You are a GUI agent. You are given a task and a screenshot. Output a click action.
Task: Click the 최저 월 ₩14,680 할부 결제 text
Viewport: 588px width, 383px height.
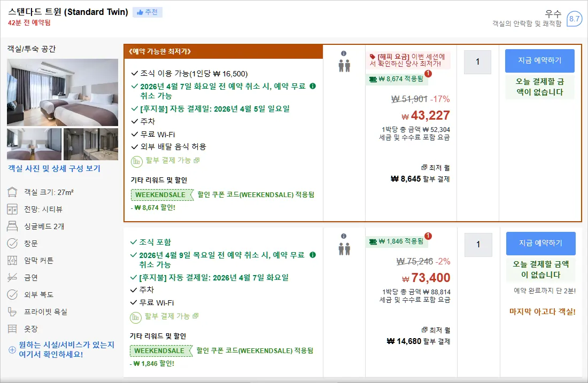click(419, 336)
